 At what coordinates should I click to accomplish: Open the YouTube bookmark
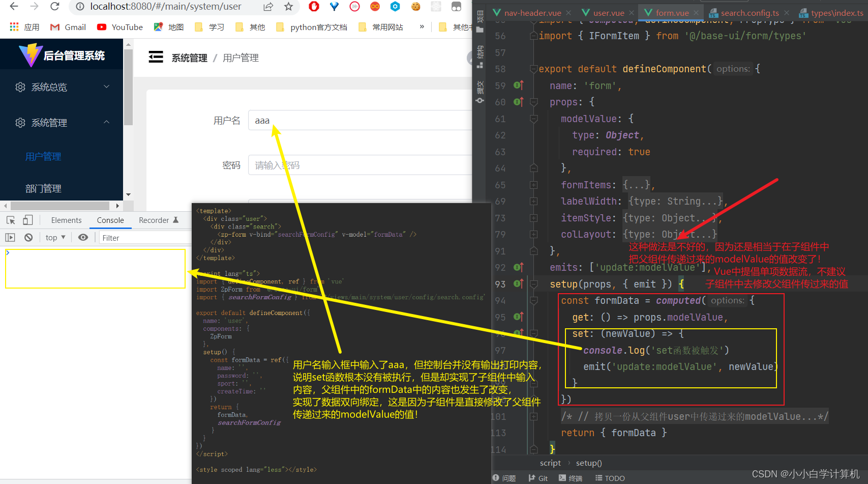120,27
